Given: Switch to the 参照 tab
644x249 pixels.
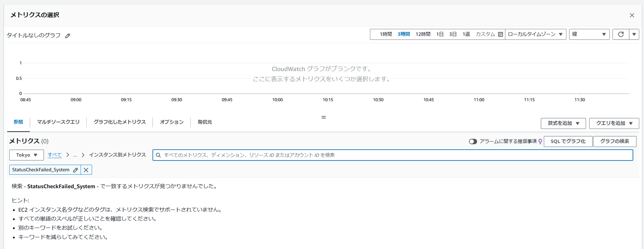Looking at the screenshot, I should [18, 122].
